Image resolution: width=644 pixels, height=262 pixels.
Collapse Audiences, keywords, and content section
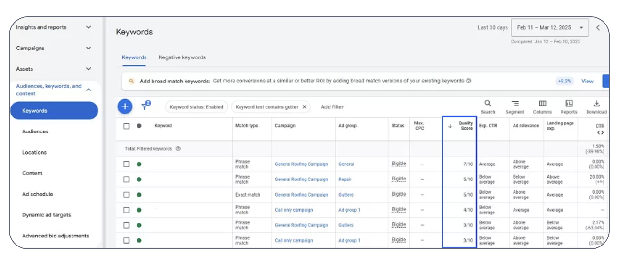point(89,90)
